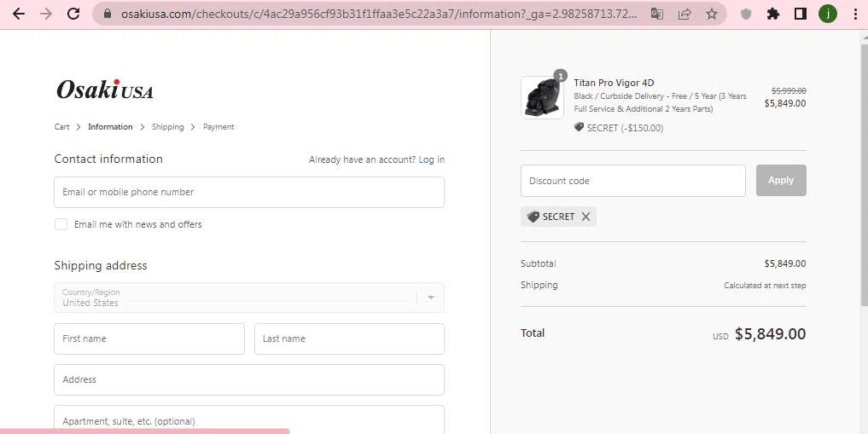Reload the checkout page
Viewport: 868px width, 434px height.
pos(73,14)
